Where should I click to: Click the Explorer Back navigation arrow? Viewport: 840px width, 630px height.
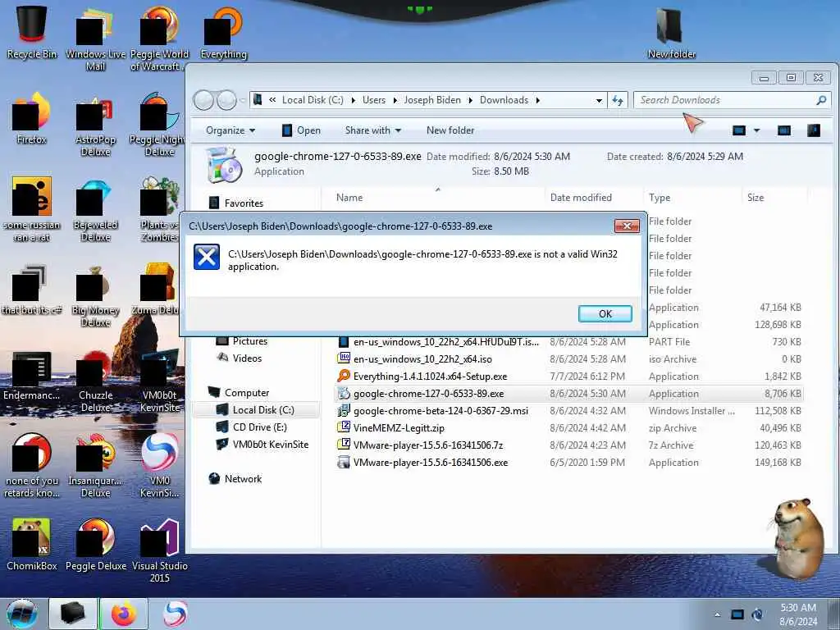pyautogui.click(x=203, y=100)
